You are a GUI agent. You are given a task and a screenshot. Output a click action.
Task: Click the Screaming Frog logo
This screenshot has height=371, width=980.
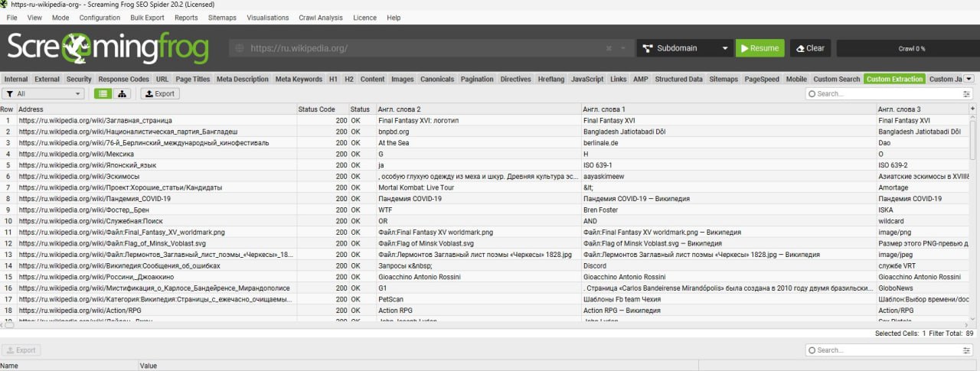click(x=107, y=49)
